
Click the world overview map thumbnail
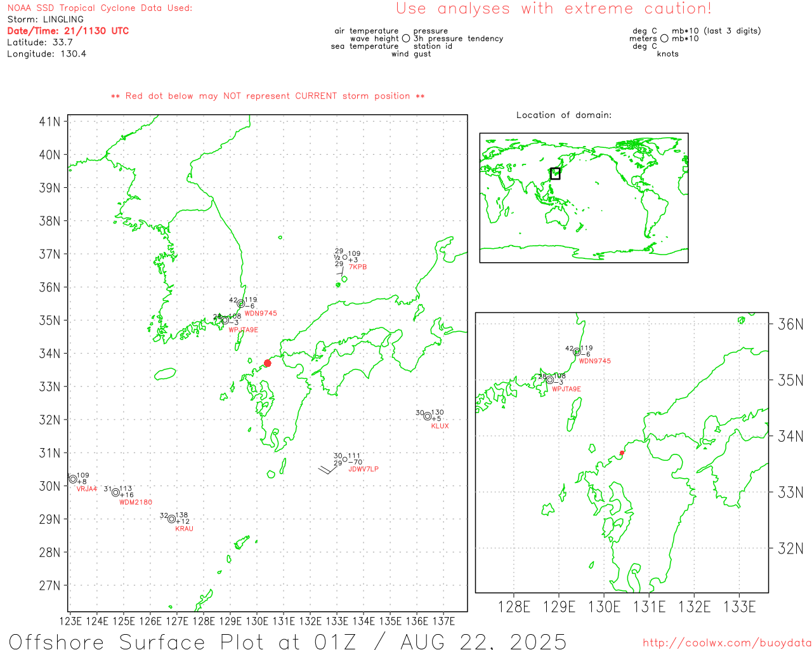click(x=584, y=198)
